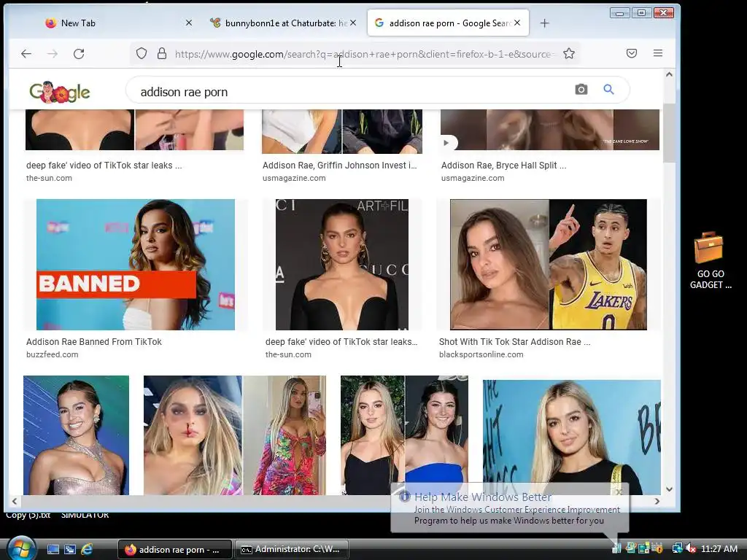This screenshot has width=747, height=560.
Task: Click page scrollbar down arrow
Action: 669,489
